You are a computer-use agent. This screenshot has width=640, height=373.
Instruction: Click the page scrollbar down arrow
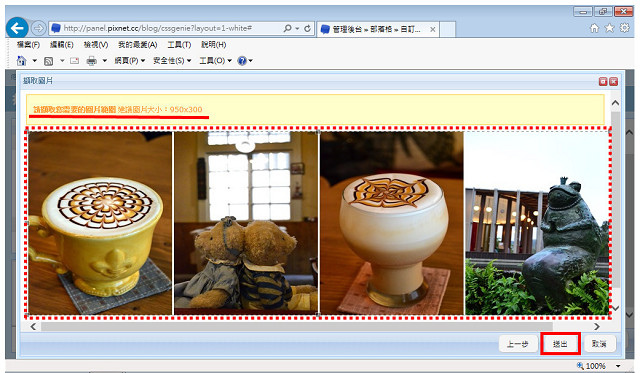pos(629,315)
